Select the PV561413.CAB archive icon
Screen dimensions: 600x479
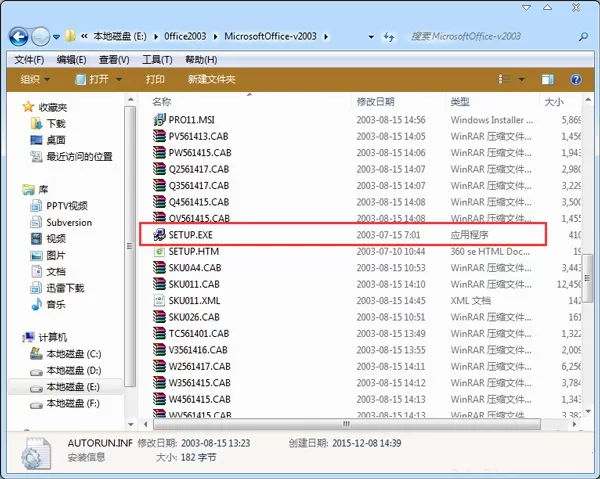point(159,136)
